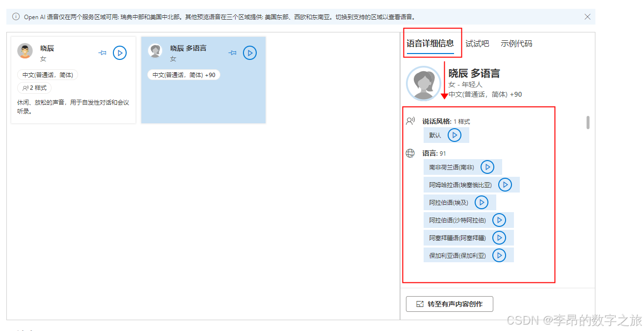Image resolution: width=644 pixels, height=331 pixels.
Task: Click the 2 样式 tag on 晓辰 card
Action: click(x=34, y=88)
